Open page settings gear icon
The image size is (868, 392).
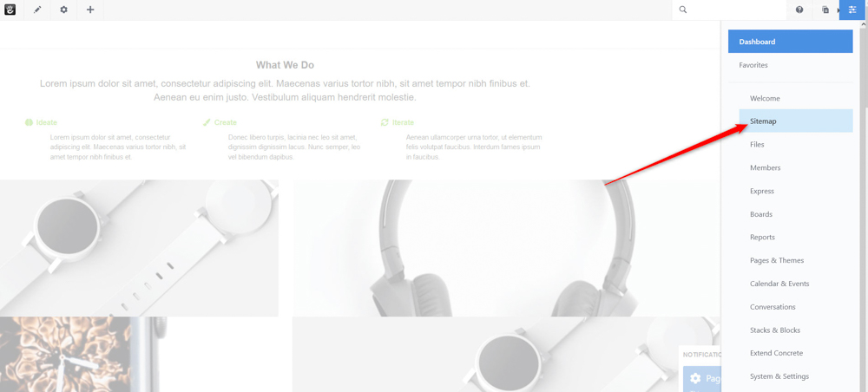(x=63, y=10)
